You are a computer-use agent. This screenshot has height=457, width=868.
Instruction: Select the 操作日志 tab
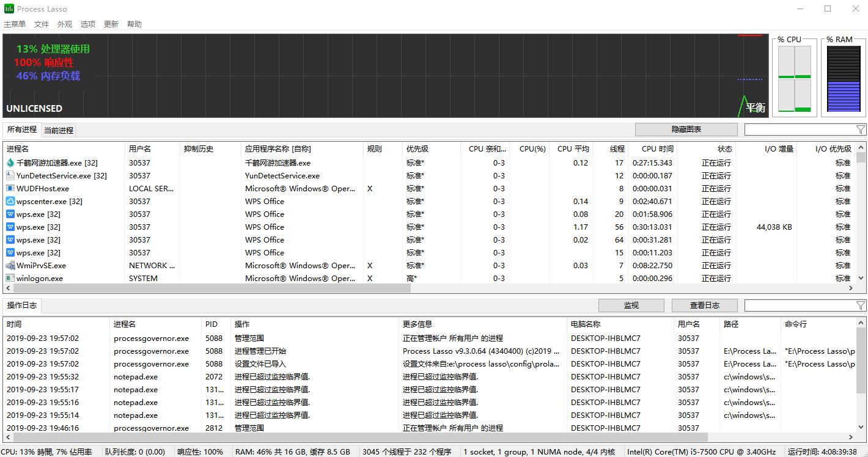(x=22, y=305)
